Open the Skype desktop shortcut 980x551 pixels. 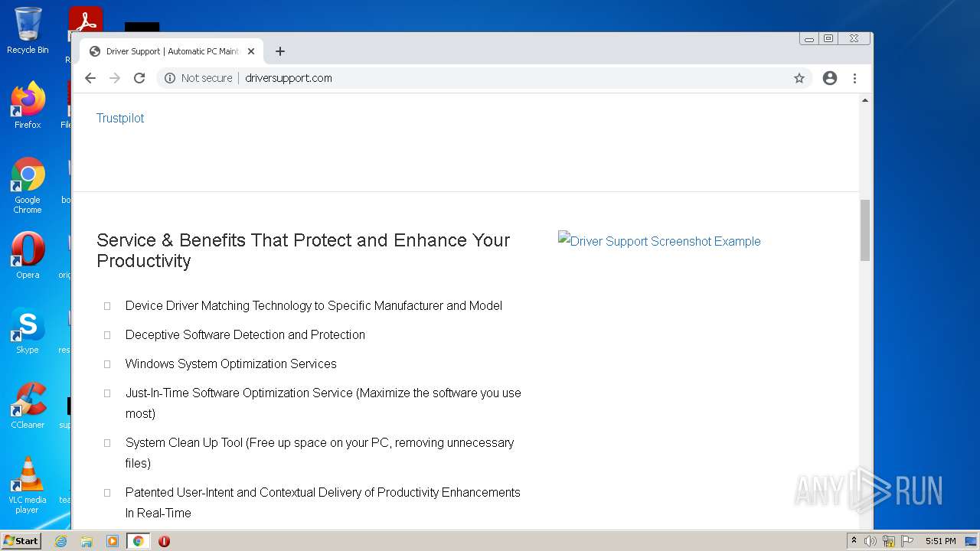point(28,330)
